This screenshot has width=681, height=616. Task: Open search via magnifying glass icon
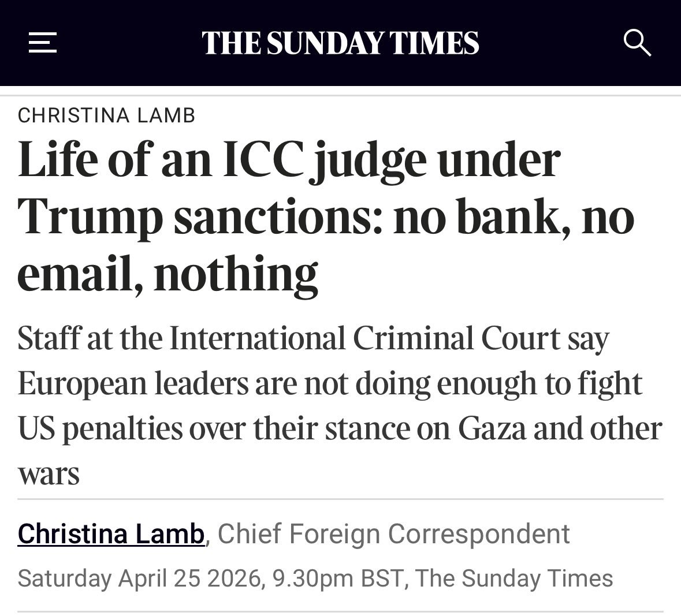click(637, 43)
